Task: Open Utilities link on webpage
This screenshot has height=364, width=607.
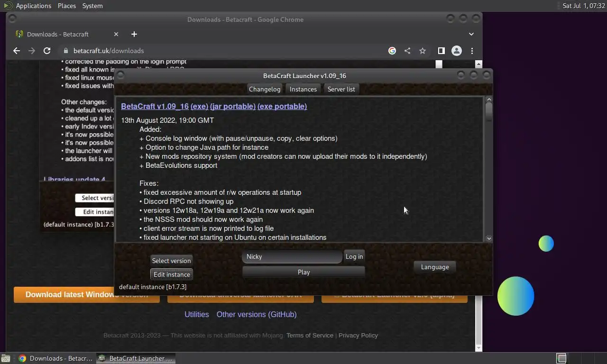Action: (197, 314)
